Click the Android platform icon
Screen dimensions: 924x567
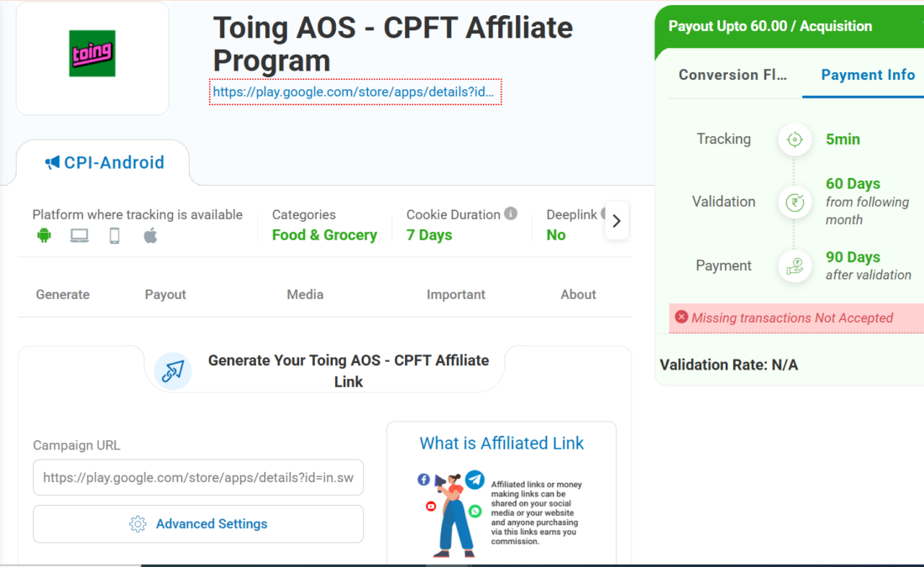click(45, 236)
